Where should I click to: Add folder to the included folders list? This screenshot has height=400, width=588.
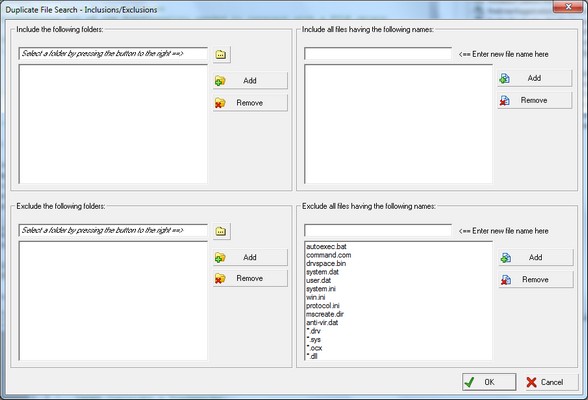click(x=250, y=80)
